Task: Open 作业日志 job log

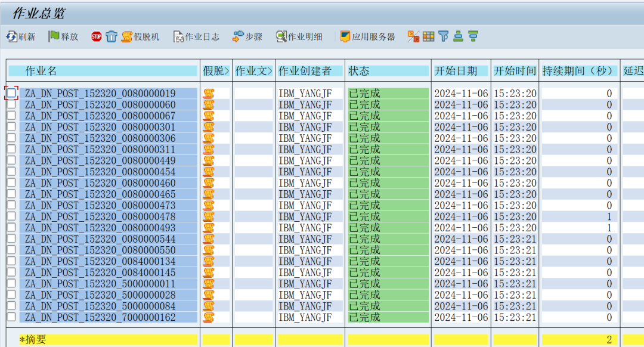Action: click(x=196, y=36)
